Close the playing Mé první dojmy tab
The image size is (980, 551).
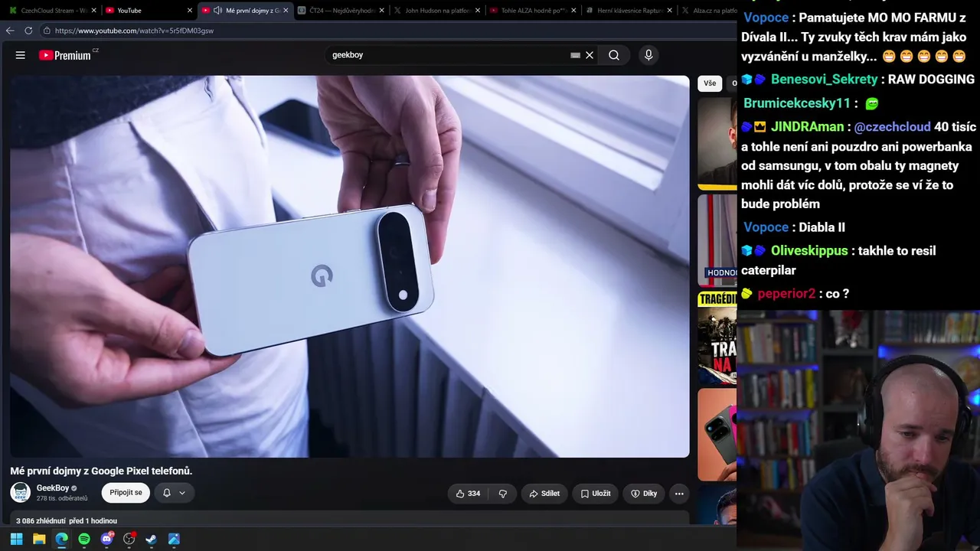(286, 11)
